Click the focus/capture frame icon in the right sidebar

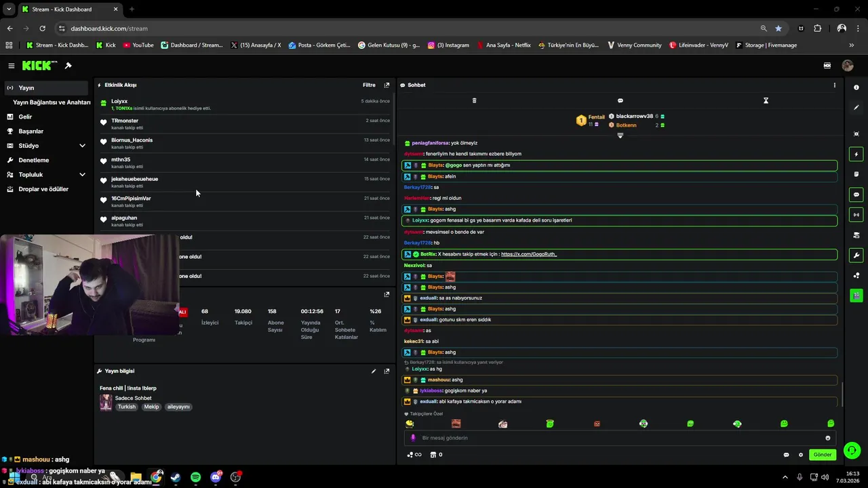[x=856, y=134]
